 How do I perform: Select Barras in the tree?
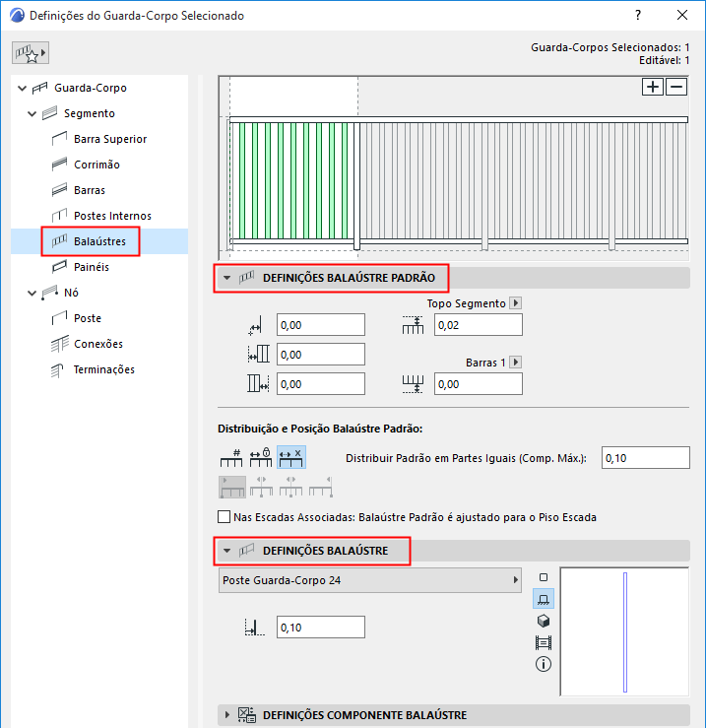[90, 190]
